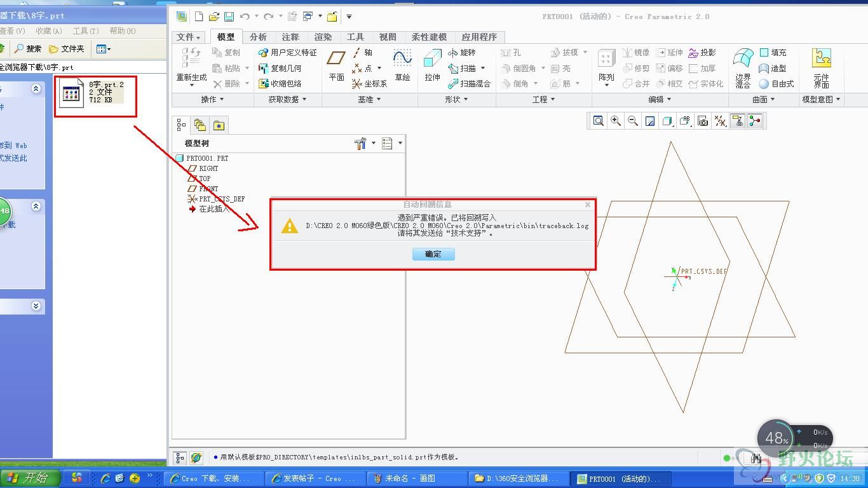Switch to the Folder Browser tab icon
The width and height of the screenshot is (868, 488).
pos(200,125)
